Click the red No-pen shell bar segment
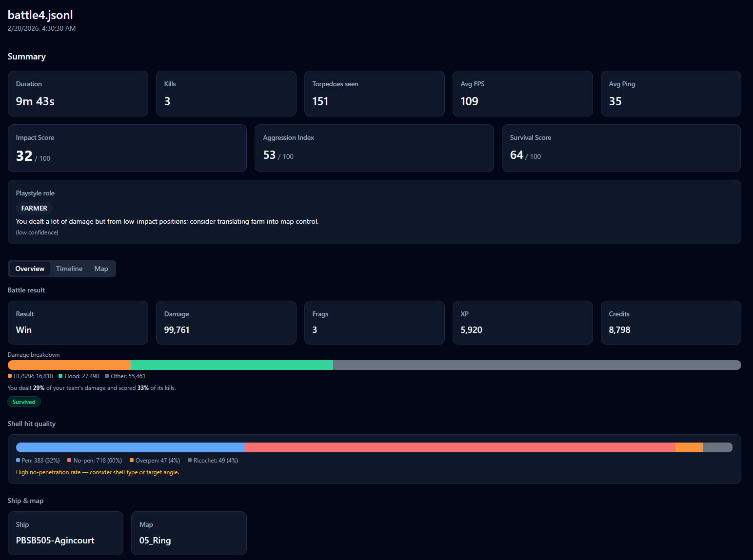This screenshot has height=560, width=753. pos(460,447)
